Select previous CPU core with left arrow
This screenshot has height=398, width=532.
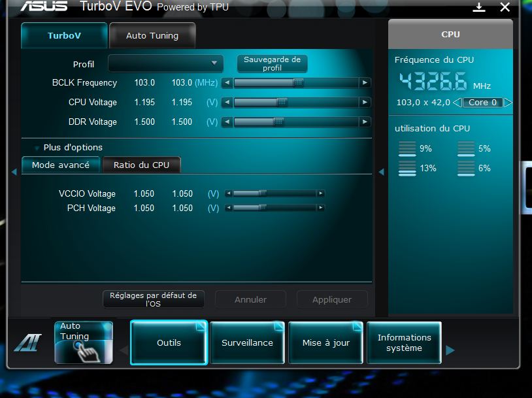pyautogui.click(x=457, y=103)
